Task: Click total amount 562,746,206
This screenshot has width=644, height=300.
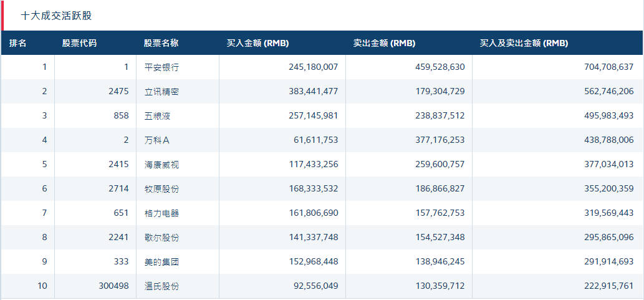Action: click(608, 91)
